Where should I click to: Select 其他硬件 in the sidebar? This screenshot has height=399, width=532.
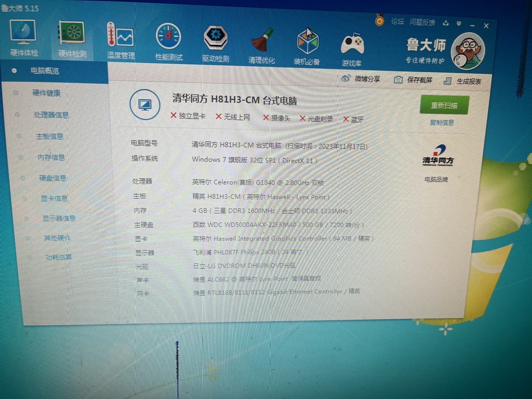point(57,238)
